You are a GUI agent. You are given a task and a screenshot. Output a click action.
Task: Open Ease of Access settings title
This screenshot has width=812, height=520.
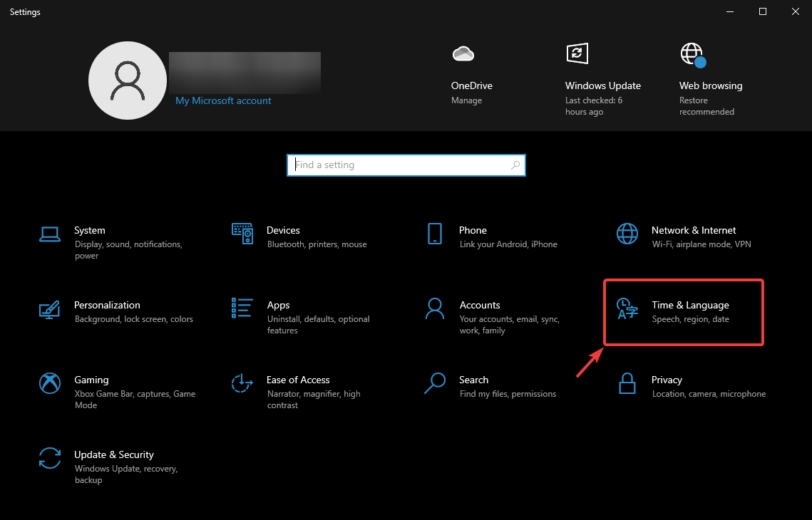pyautogui.click(x=298, y=380)
